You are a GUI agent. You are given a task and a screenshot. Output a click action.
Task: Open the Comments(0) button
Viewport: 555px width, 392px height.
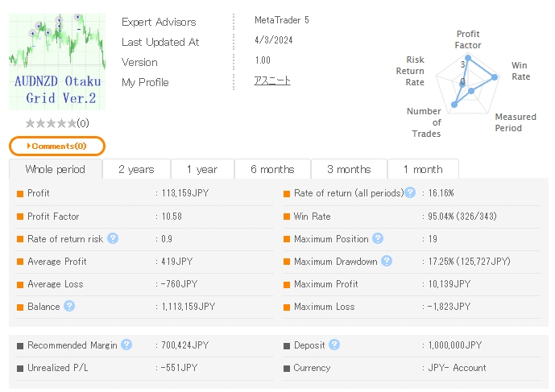point(57,146)
